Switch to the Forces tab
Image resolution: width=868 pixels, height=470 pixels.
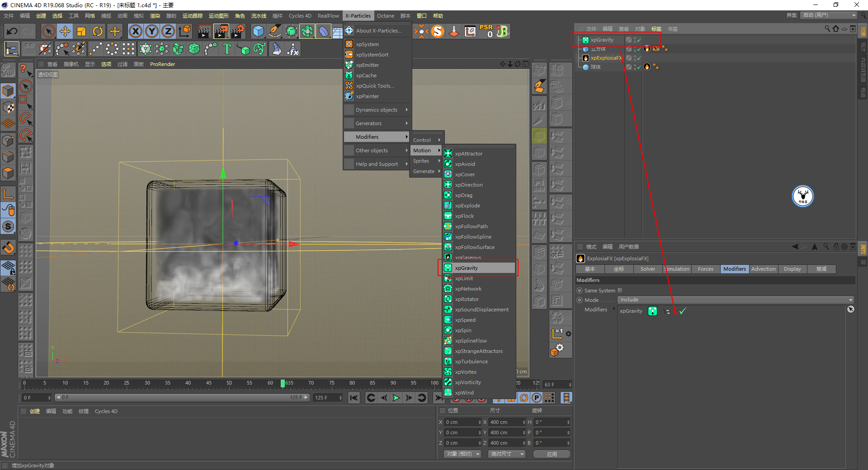pyautogui.click(x=705, y=269)
